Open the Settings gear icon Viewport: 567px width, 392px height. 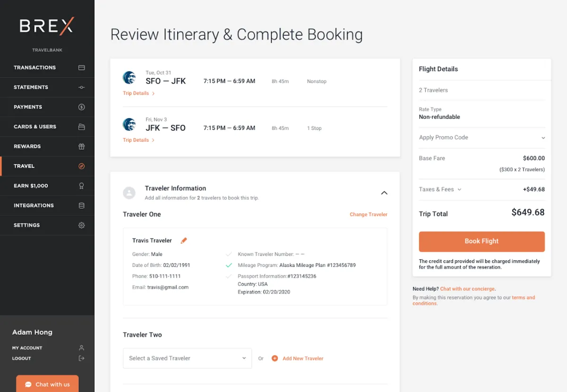(x=81, y=225)
